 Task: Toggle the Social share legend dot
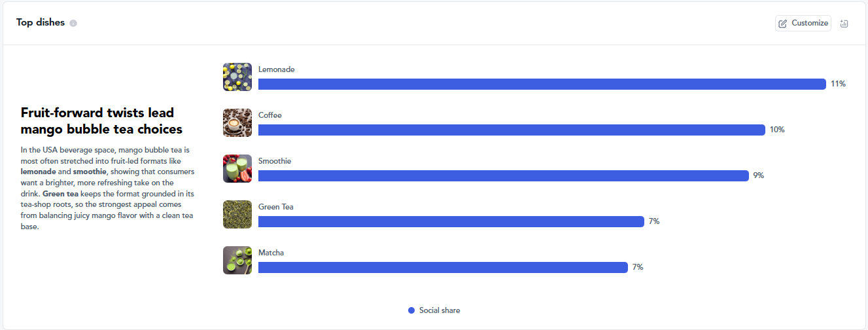click(411, 310)
